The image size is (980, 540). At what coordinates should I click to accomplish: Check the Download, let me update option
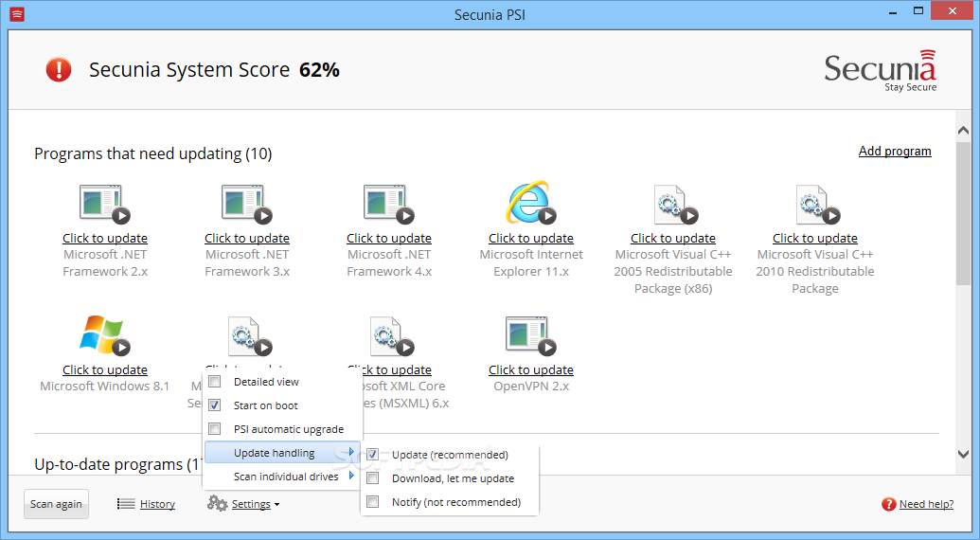pos(372,478)
